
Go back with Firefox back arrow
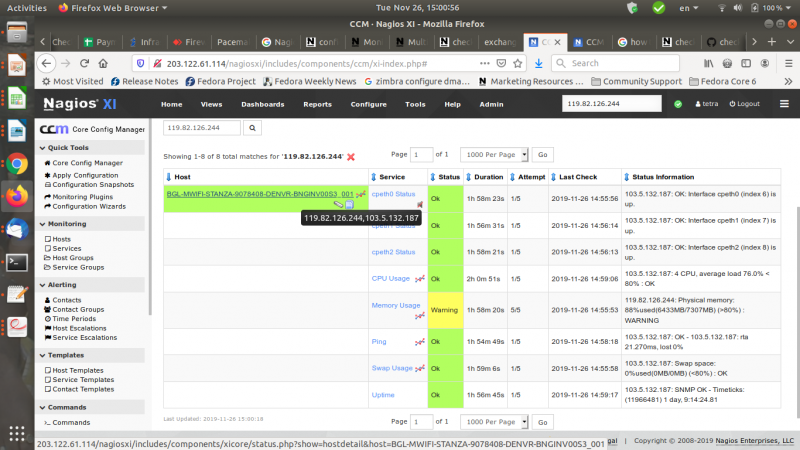coord(46,63)
